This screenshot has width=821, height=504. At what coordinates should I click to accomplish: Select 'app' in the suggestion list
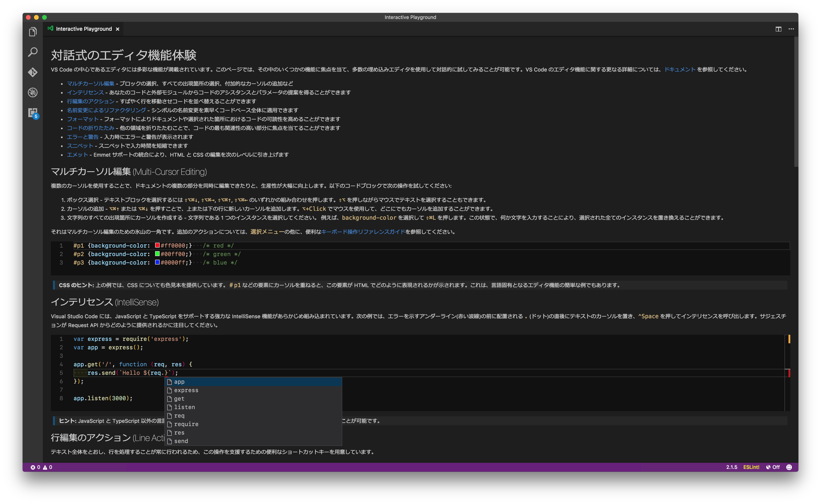[179, 382]
